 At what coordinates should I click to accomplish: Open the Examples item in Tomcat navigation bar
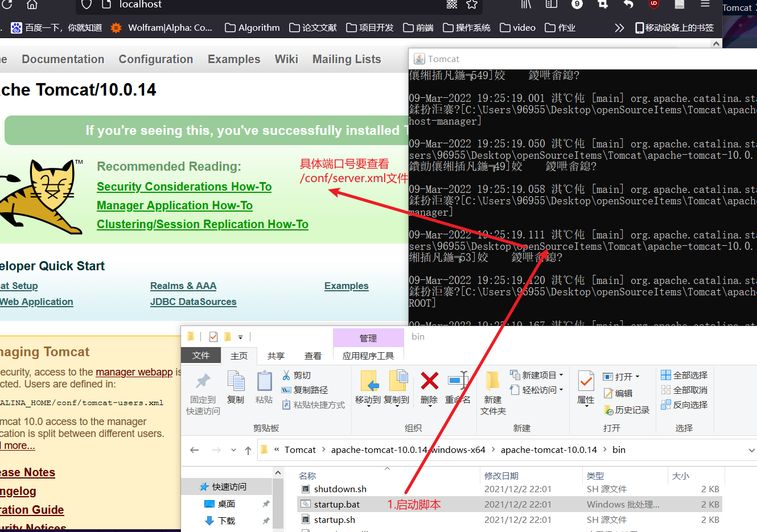pos(234,59)
